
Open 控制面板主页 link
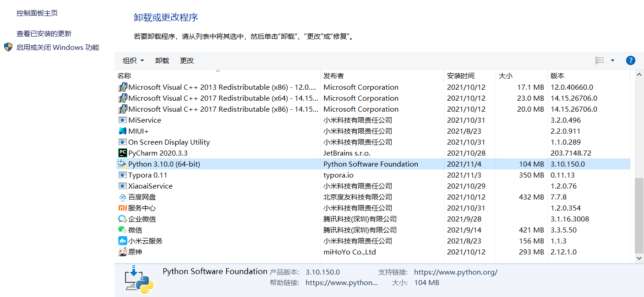(x=37, y=13)
